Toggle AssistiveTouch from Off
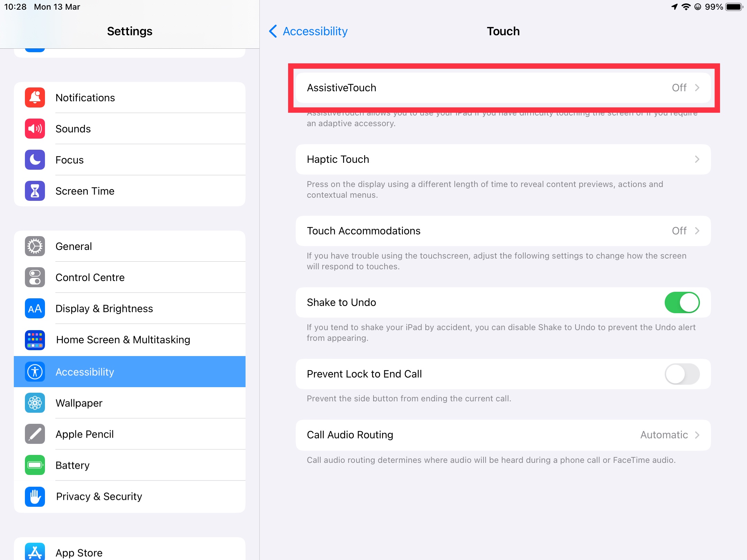Image resolution: width=747 pixels, height=560 pixels. click(501, 88)
